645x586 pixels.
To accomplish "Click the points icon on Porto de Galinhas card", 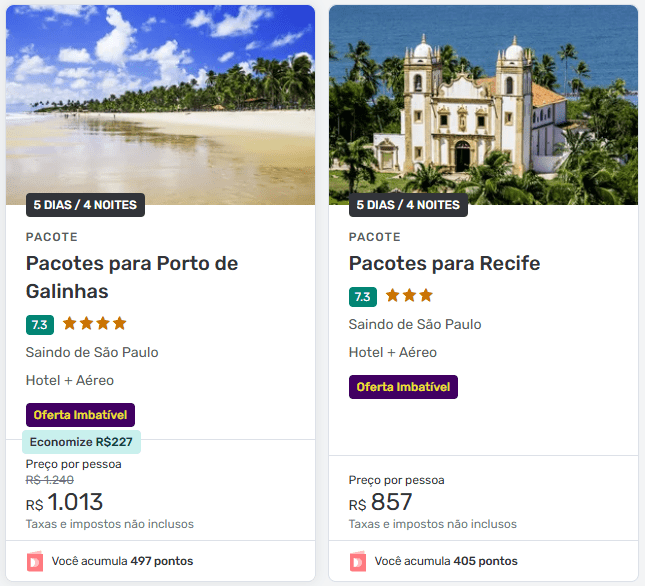I will click(36, 561).
